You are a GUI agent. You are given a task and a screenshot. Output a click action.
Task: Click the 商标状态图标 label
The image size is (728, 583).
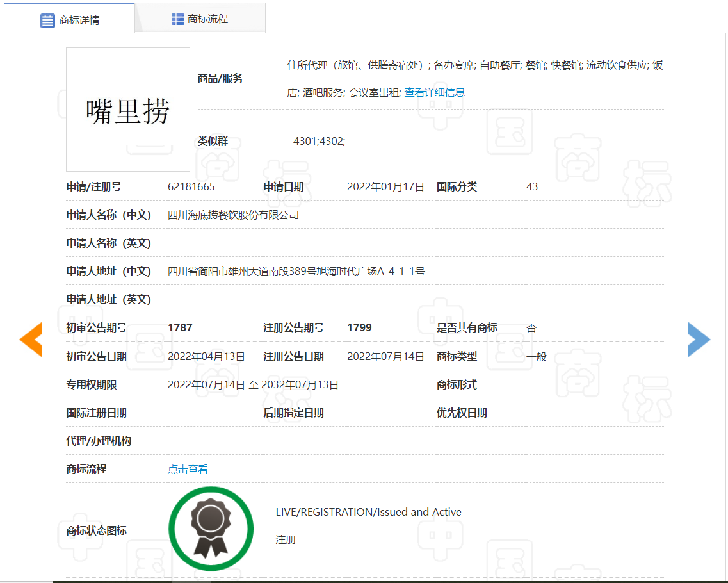(x=97, y=530)
